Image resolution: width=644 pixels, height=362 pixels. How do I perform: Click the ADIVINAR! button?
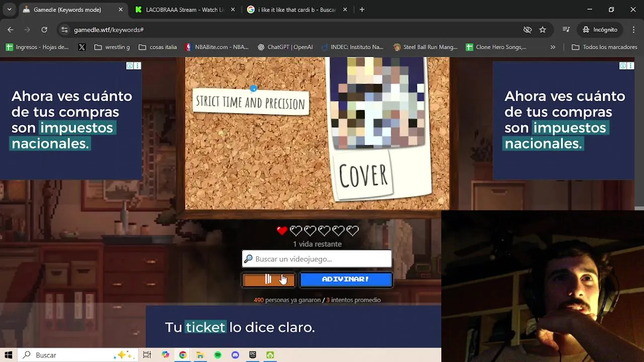[x=346, y=279]
